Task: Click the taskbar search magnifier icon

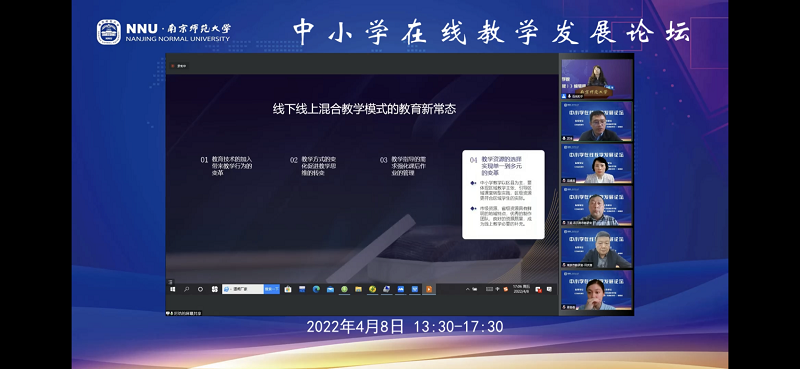Action: click(186, 289)
